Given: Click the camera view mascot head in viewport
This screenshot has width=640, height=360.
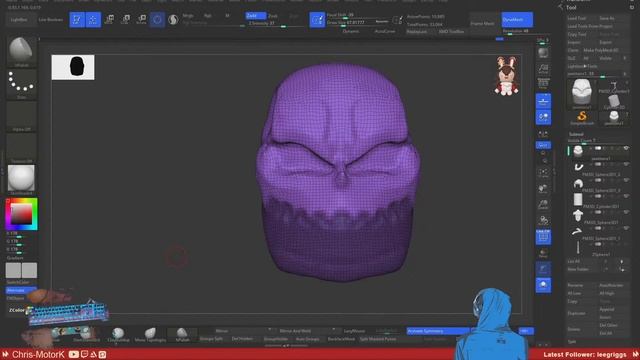Looking at the screenshot, I should [x=507, y=76].
